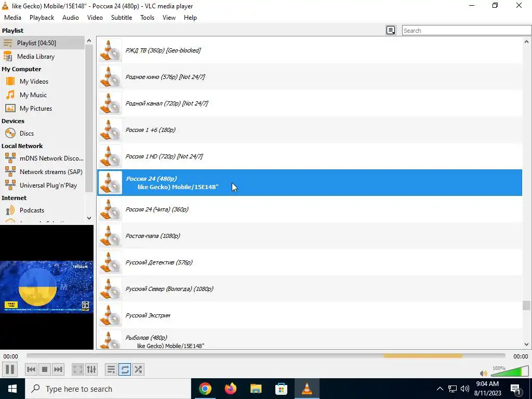
Task: Open the Media menu
Action: pos(12,18)
